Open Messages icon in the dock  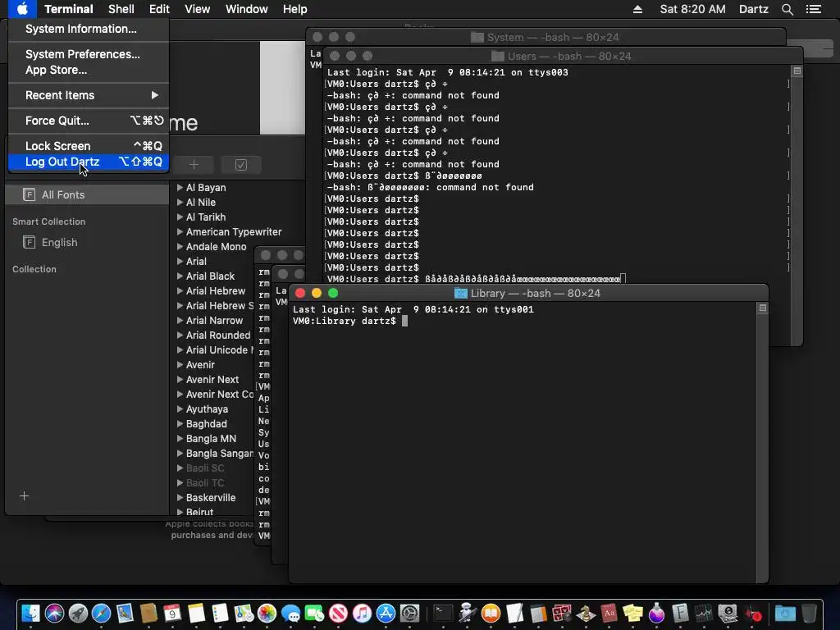tap(291, 614)
